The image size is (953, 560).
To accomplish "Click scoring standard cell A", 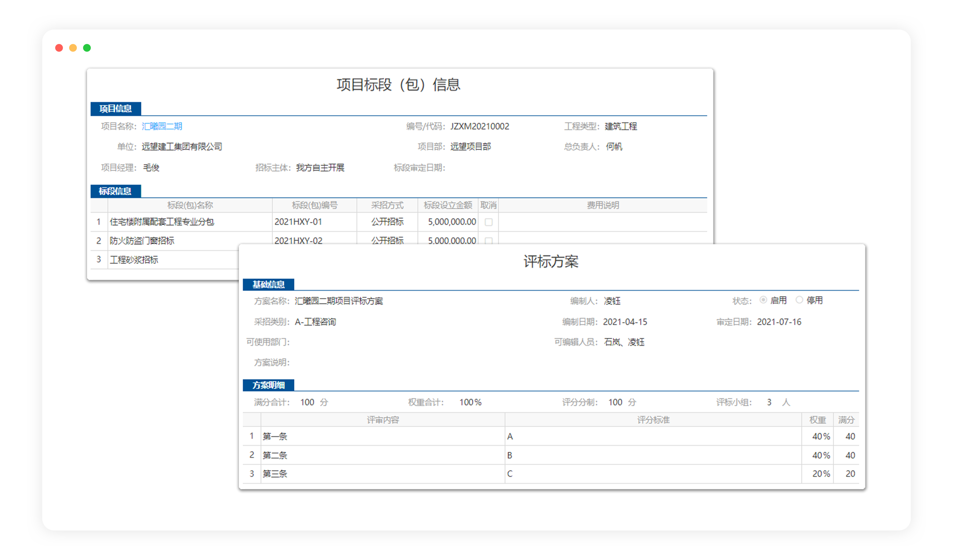I will click(653, 436).
